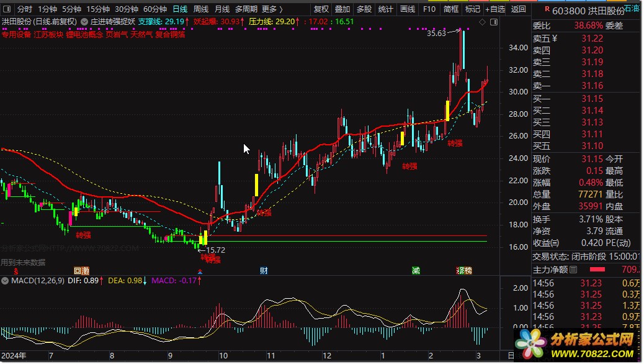Open the 统计 statistics button
Image resolution: width=644 pixels, height=364 pixels.
click(x=385, y=9)
